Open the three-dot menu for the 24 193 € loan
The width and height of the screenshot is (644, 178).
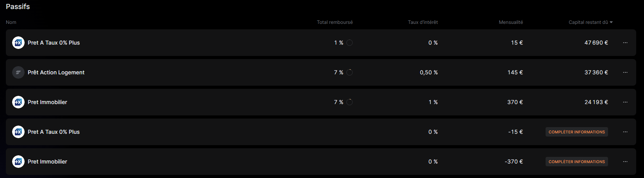625,102
